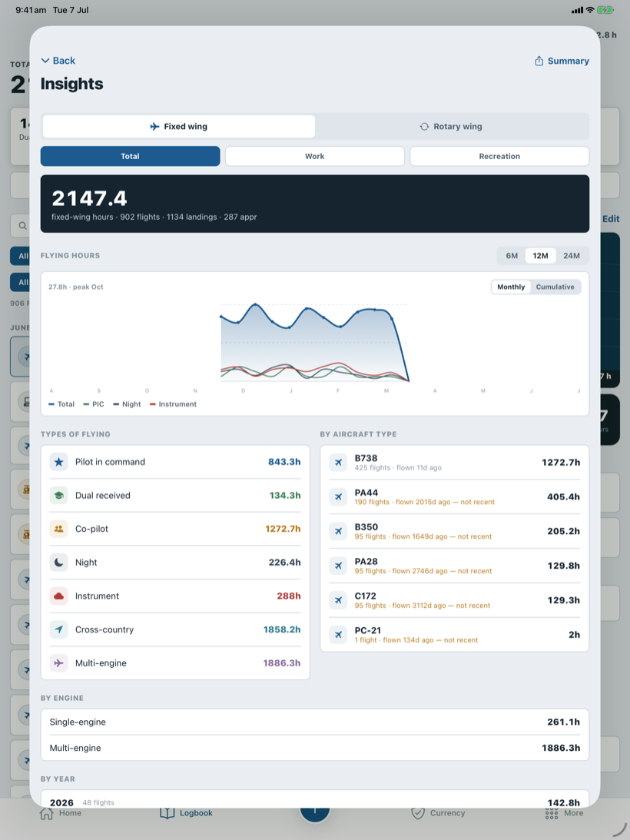Tap the Back chevron icon
Screen dimensions: 630x840
click(x=45, y=61)
